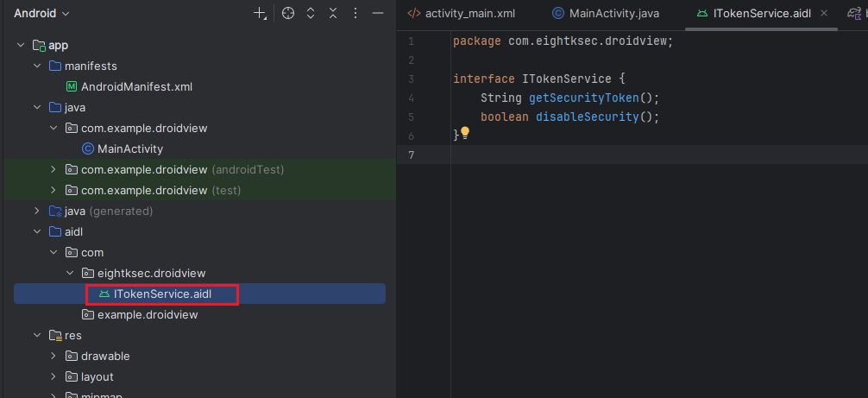Expand the java (generated) folder
The height and width of the screenshot is (398, 868).
(37, 212)
